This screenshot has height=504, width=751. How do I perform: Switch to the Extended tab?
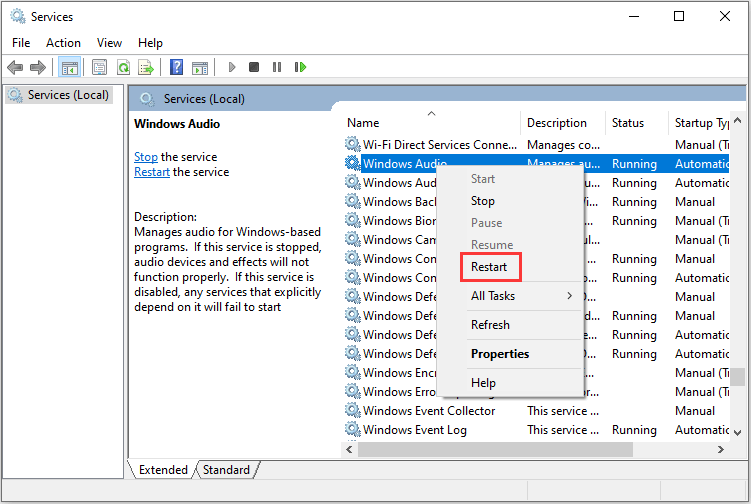[x=163, y=470]
